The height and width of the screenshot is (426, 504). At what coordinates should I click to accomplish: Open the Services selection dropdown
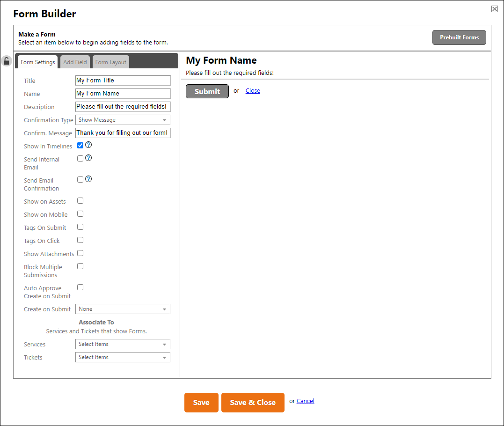click(123, 344)
